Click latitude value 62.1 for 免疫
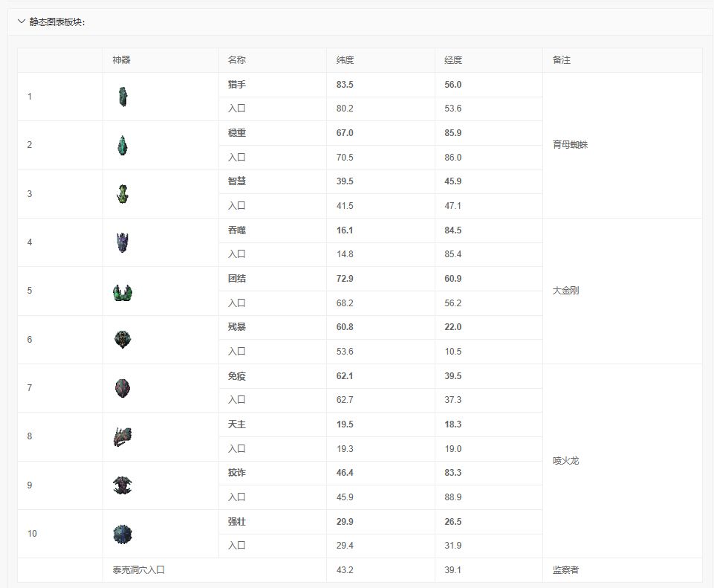 [345, 376]
